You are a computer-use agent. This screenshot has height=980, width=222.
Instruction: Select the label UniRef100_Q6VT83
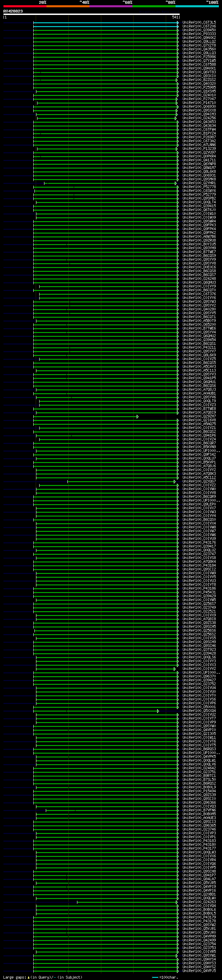[199, 72]
